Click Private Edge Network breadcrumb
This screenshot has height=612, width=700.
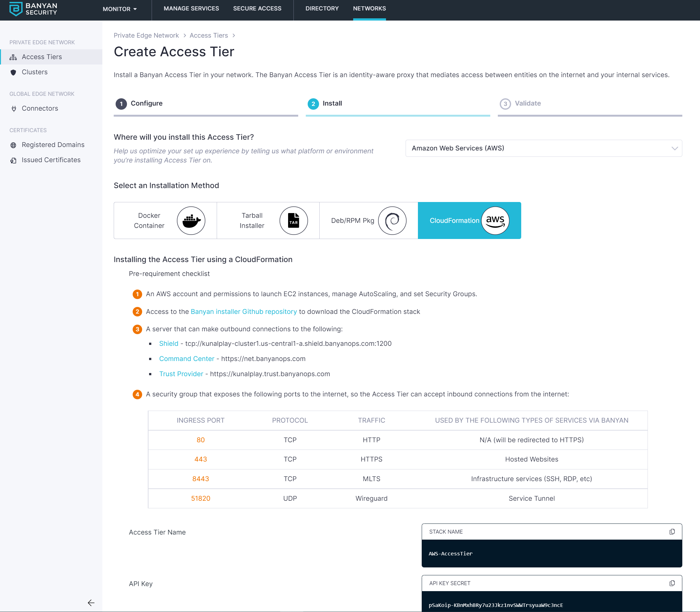click(146, 35)
